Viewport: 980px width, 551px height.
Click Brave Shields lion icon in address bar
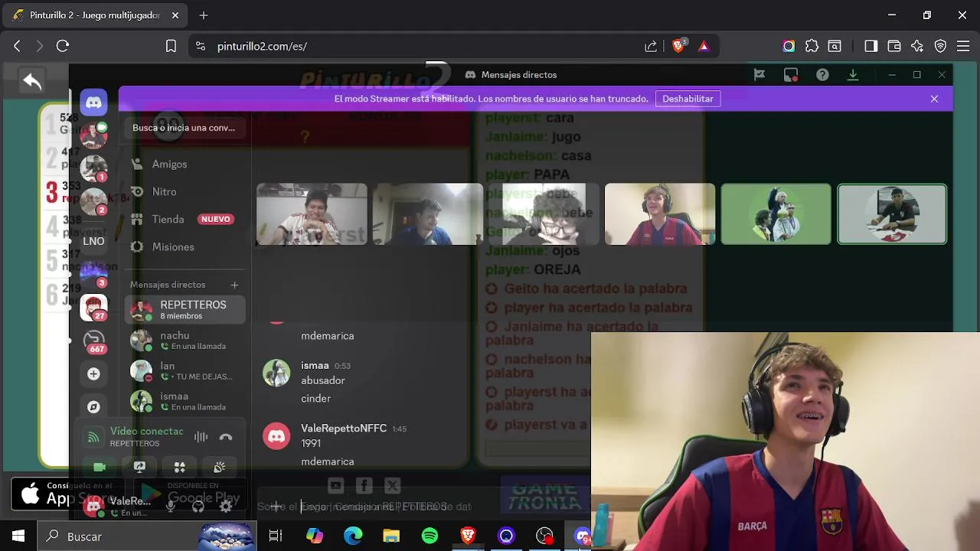point(678,46)
